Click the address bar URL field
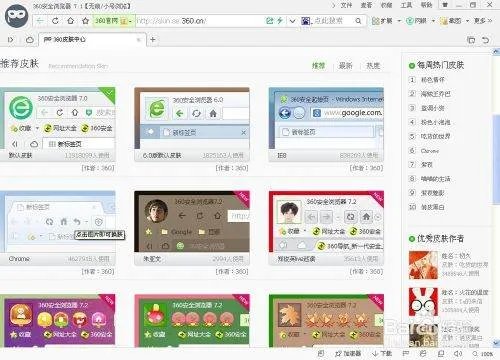 click(x=199, y=21)
